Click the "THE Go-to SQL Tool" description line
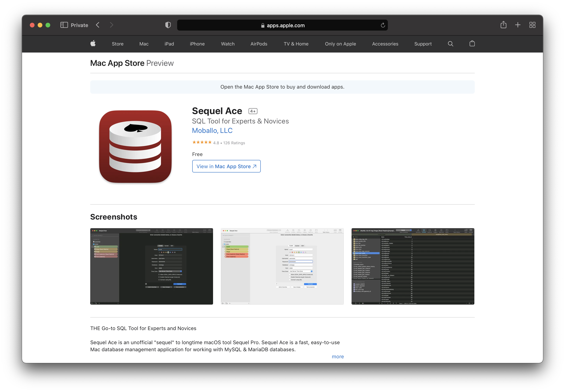This screenshot has height=392, width=565. [x=143, y=328]
